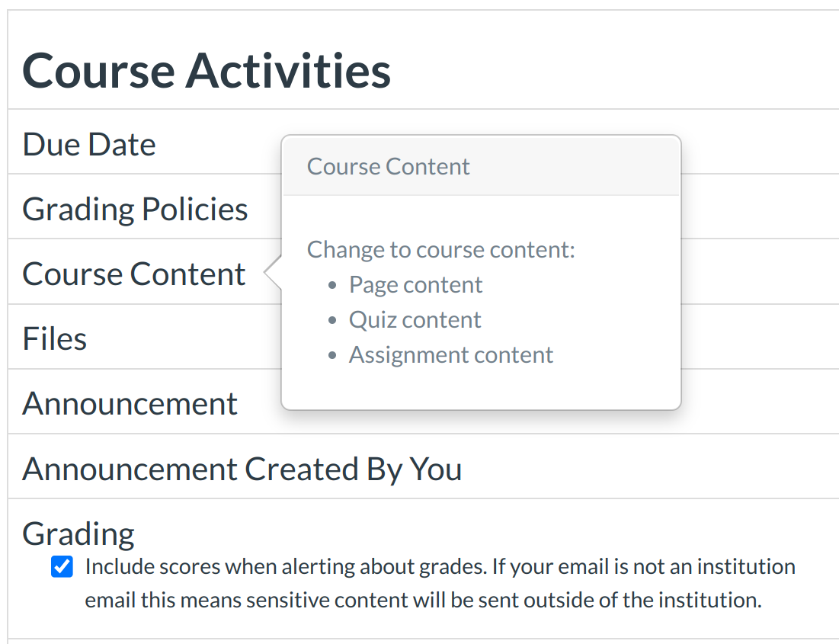The image size is (839, 644).
Task: Click the bullet beside Quiz content
Action: (x=332, y=321)
